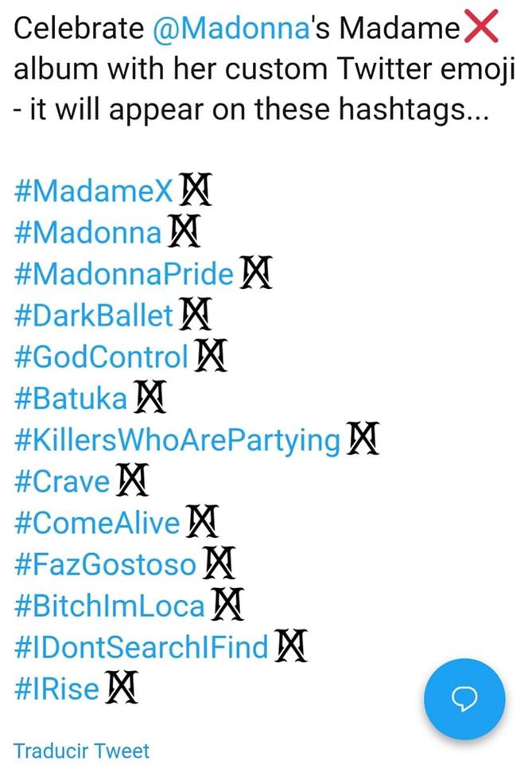This screenshot has height=764, width=532.
Task: Click the emoji after #IRise
Action: tap(122, 687)
